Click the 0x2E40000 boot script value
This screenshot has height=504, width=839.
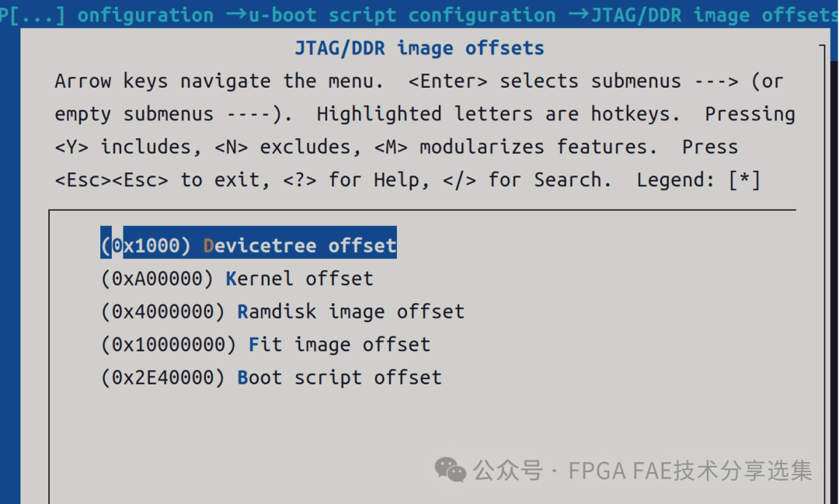pos(163,378)
